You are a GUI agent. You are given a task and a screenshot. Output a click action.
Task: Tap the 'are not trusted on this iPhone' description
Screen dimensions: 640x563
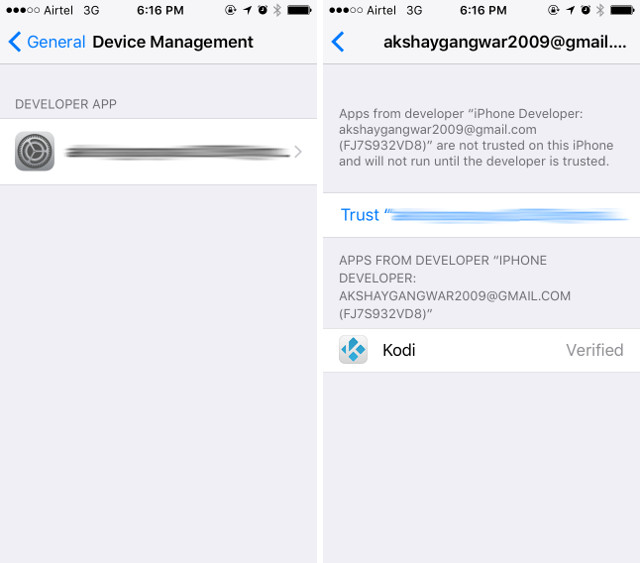[476, 138]
